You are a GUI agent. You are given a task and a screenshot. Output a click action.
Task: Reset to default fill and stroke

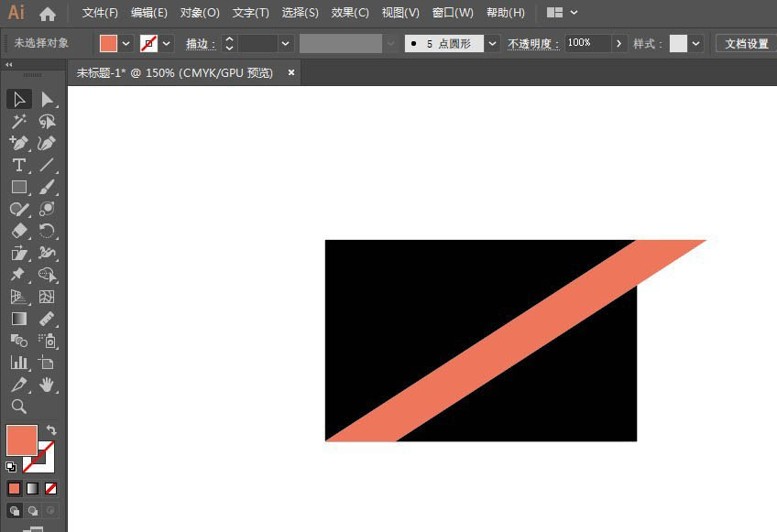tap(11, 467)
